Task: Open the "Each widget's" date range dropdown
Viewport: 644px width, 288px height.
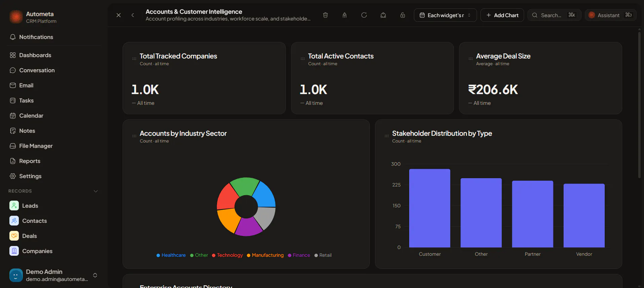Action: pyautogui.click(x=445, y=15)
